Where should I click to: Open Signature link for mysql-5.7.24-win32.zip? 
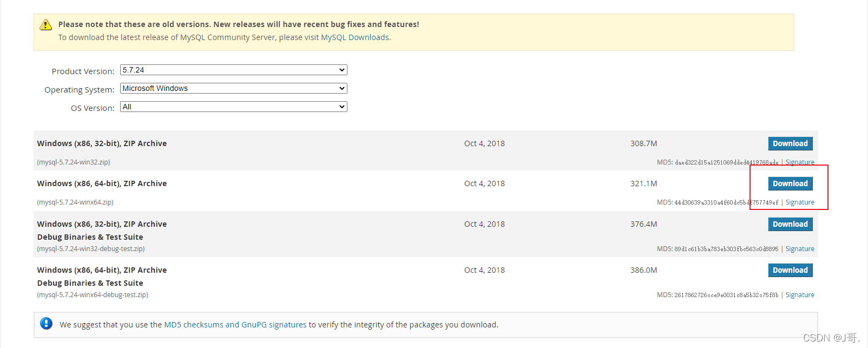(800, 162)
